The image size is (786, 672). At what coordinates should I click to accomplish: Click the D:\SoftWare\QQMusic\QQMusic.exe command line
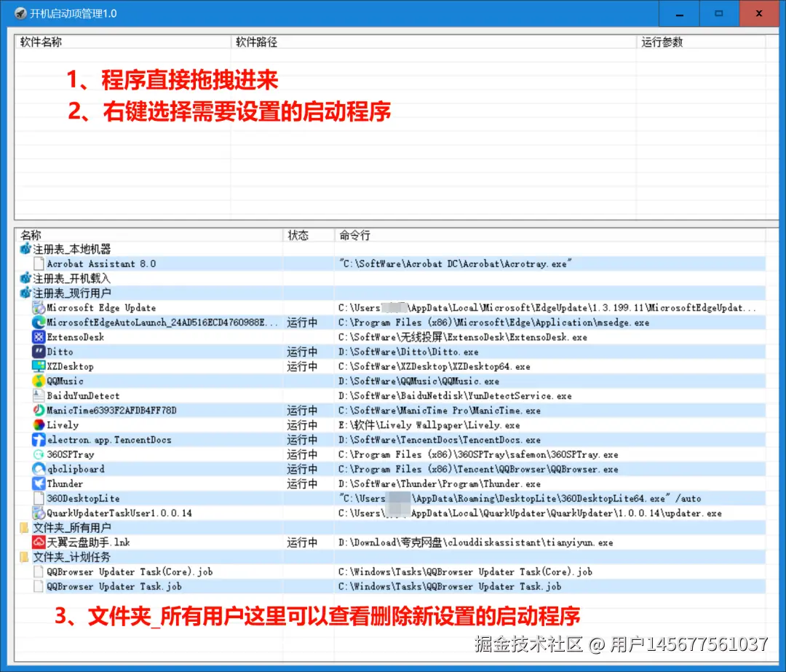pos(418,381)
